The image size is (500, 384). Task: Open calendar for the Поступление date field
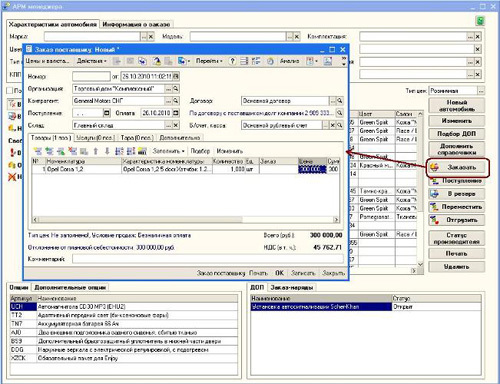coord(107,113)
